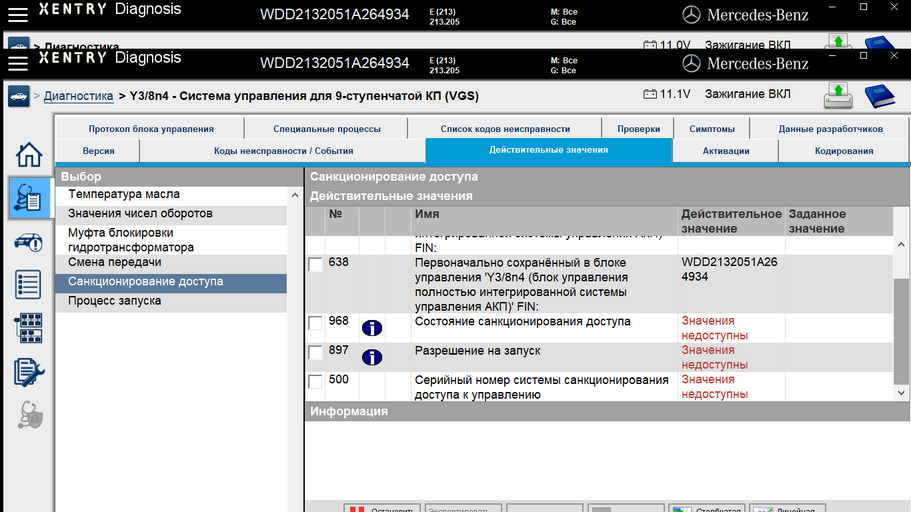This screenshot has width=911, height=512.
Task: Select the diagnosis stethoscope sidebar icon
Action: (x=28, y=198)
